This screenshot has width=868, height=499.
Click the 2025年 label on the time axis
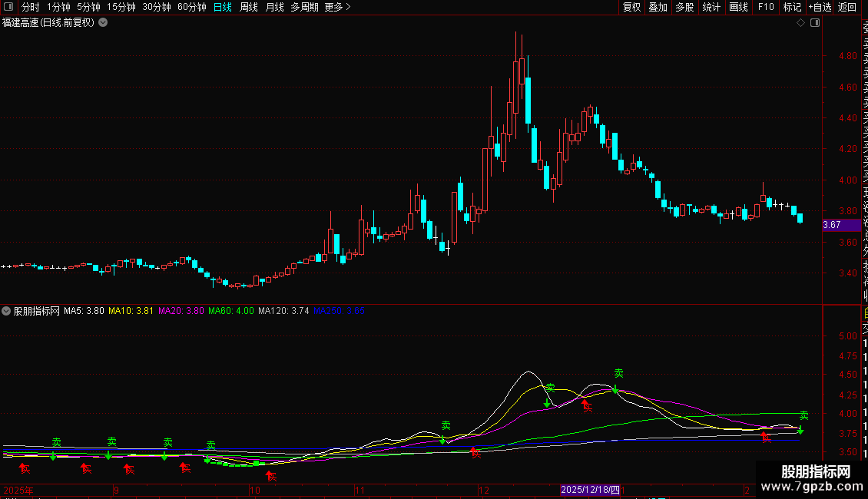[x=18, y=490]
